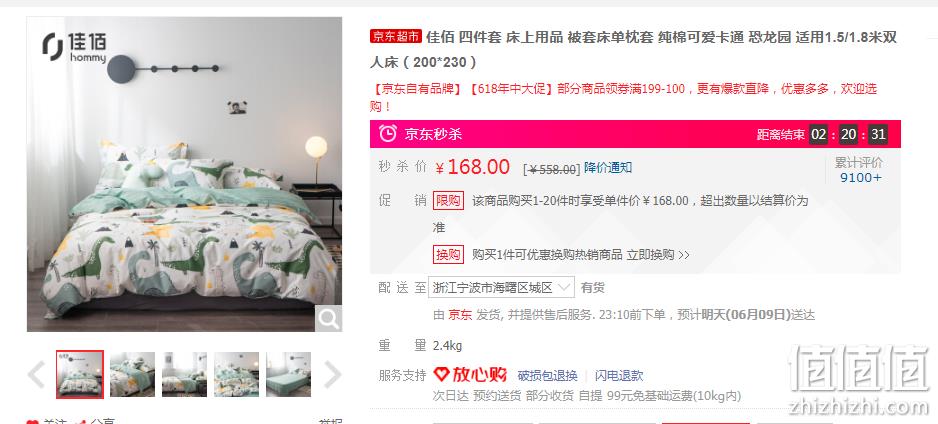The image size is (938, 424).
Task: Open the delivery address dropdown 浙江宁波市海曙区城区
Action: (501, 288)
